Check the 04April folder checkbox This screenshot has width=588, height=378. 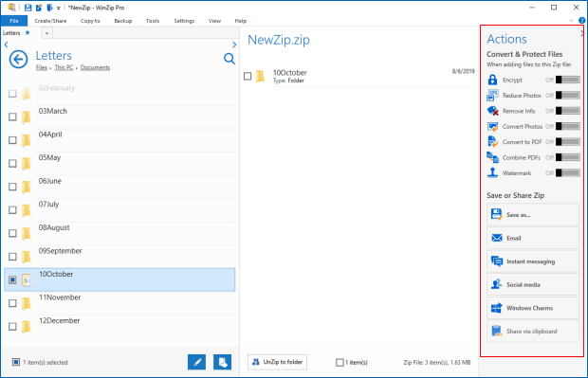12,140
